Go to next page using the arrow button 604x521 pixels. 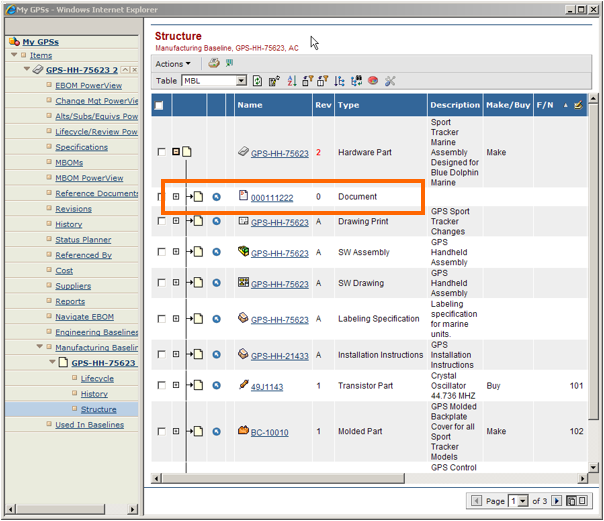pyautogui.click(x=557, y=500)
